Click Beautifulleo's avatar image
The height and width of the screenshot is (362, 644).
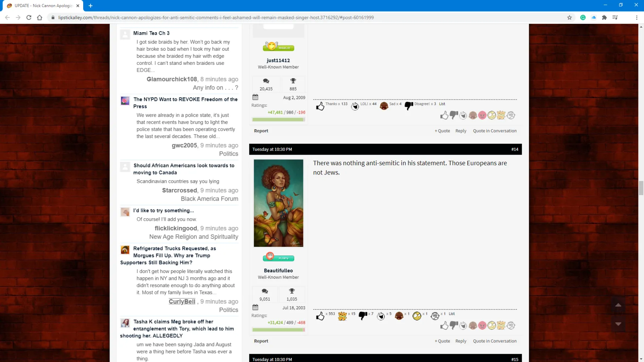278,203
